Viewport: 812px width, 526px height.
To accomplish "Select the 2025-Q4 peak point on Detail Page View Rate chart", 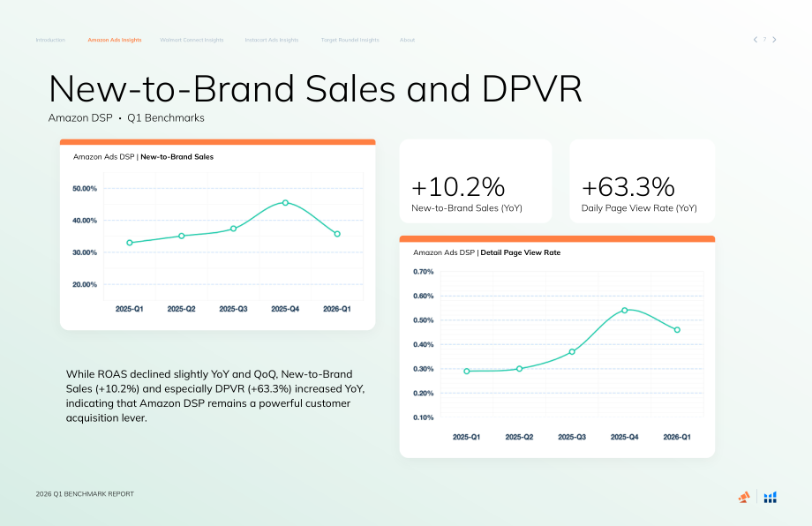I will 625,310.
